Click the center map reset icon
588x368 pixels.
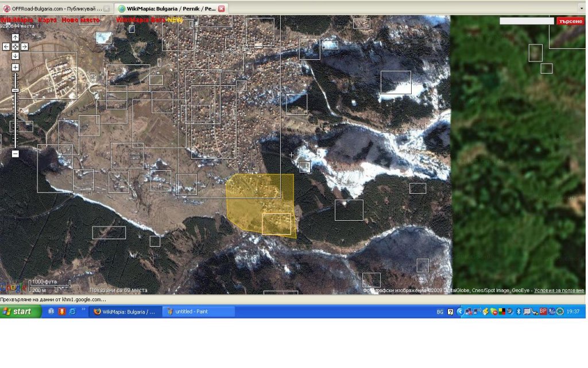16,47
